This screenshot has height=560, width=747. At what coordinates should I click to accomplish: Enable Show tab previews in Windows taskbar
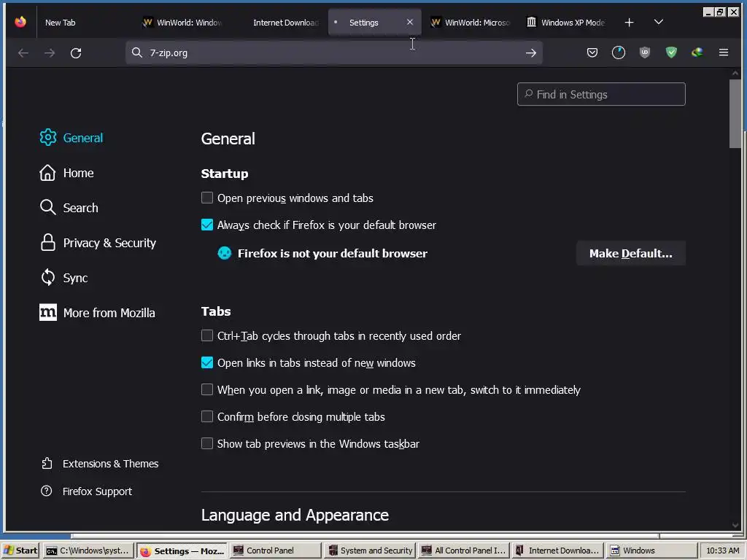click(x=206, y=444)
